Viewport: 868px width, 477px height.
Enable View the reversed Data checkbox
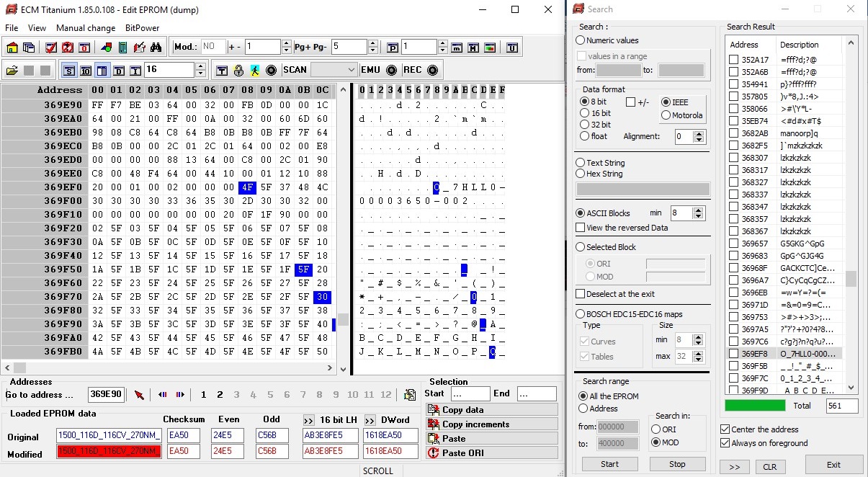(x=622, y=228)
